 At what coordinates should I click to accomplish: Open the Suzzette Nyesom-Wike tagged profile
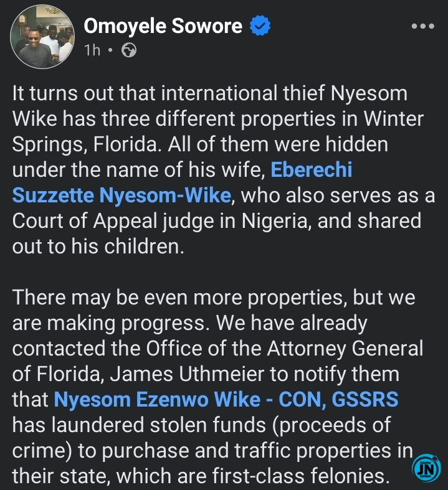[122, 196]
